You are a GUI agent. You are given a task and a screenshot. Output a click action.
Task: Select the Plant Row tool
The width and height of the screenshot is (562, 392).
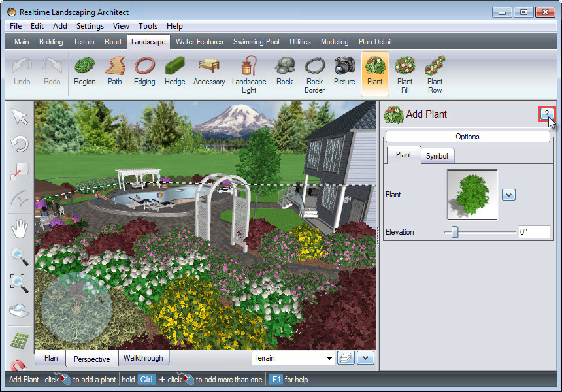(434, 72)
